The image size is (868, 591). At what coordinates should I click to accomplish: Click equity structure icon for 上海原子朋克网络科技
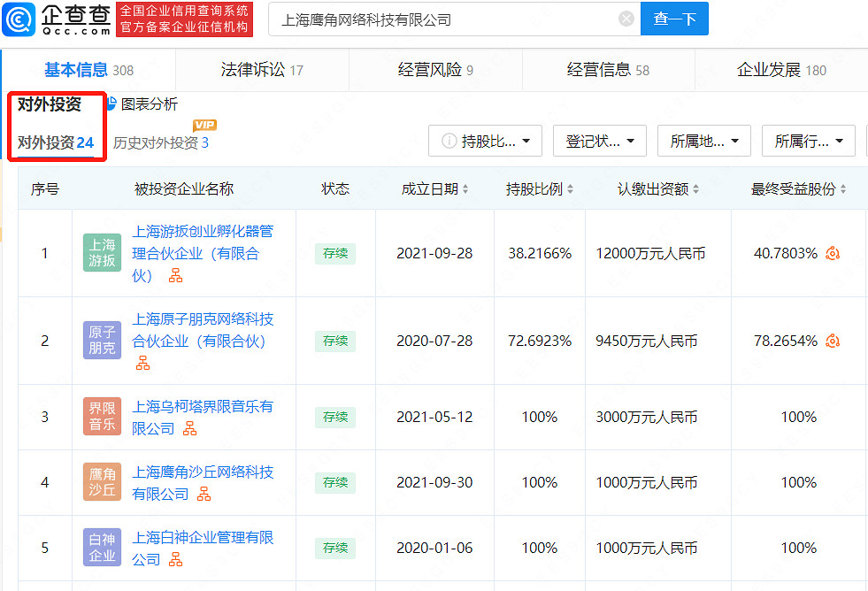coord(142,363)
